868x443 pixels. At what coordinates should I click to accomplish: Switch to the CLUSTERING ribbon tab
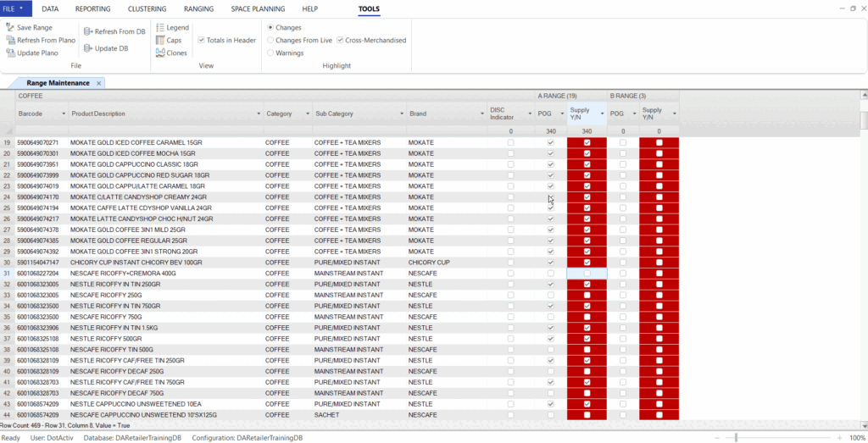[147, 8]
